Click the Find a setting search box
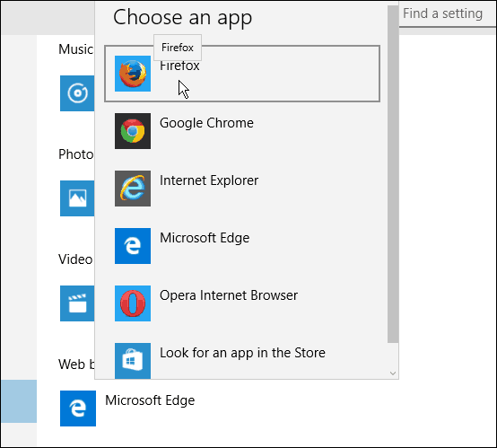Image resolution: width=497 pixels, height=448 pixels. coord(448,14)
